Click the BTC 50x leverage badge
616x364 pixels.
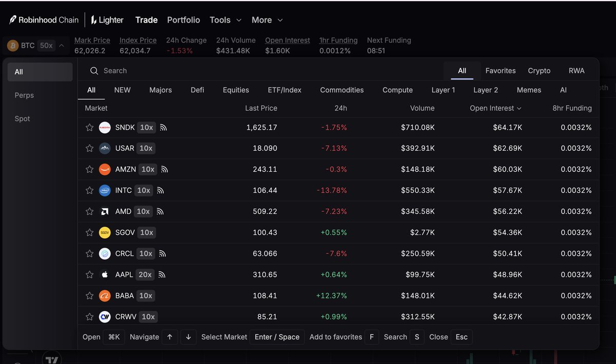point(46,46)
